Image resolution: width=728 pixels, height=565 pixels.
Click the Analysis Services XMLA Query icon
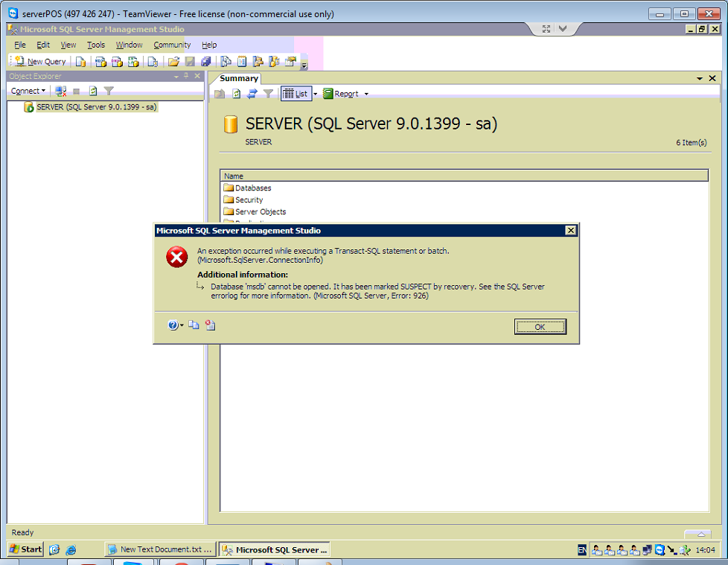point(133,61)
